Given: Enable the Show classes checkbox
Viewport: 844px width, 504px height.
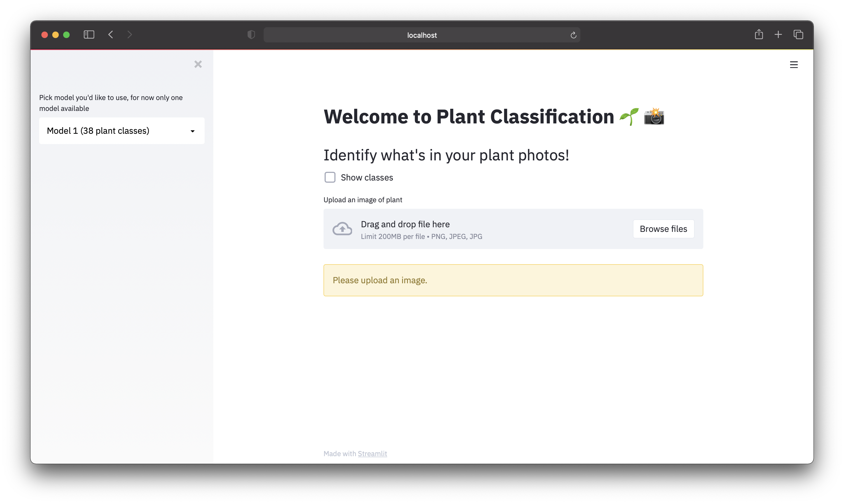Looking at the screenshot, I should 330,177.
